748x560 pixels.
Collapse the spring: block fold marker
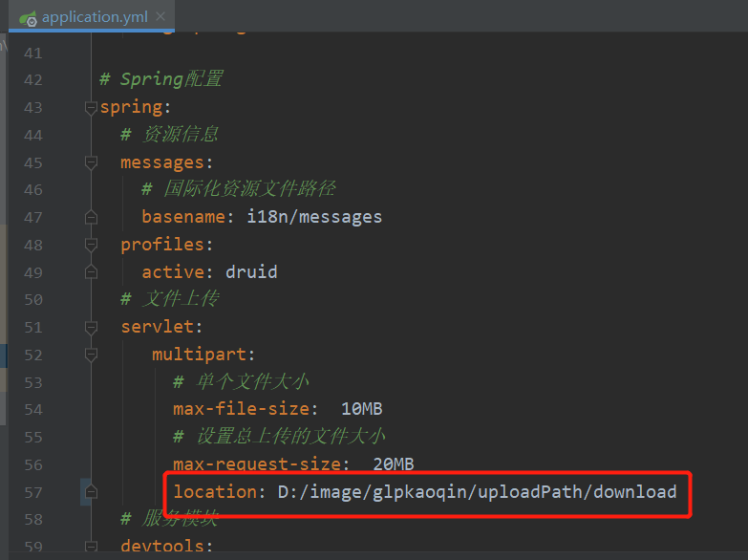click(x=91, y=108)
